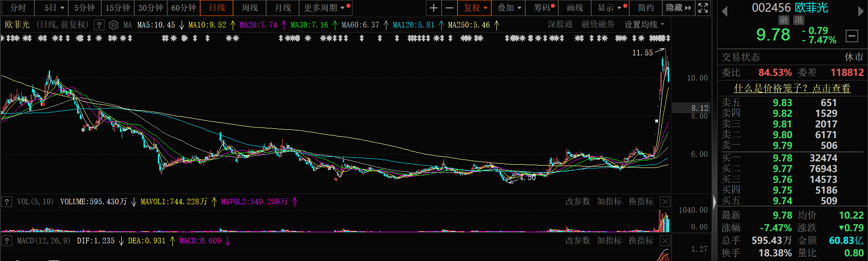Zoom in the chart with plus button
The image size is (868, 261).
[x=433, y=8]
